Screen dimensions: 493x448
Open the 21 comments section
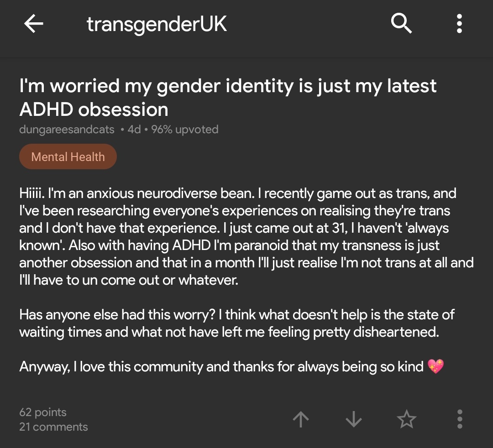pos(53,427)
